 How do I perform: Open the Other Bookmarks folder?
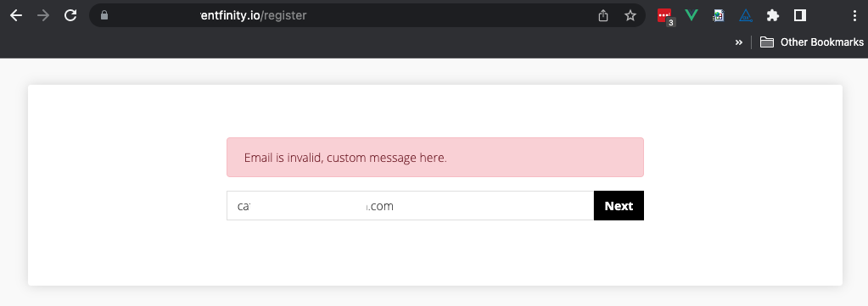[x=811, y=42]
